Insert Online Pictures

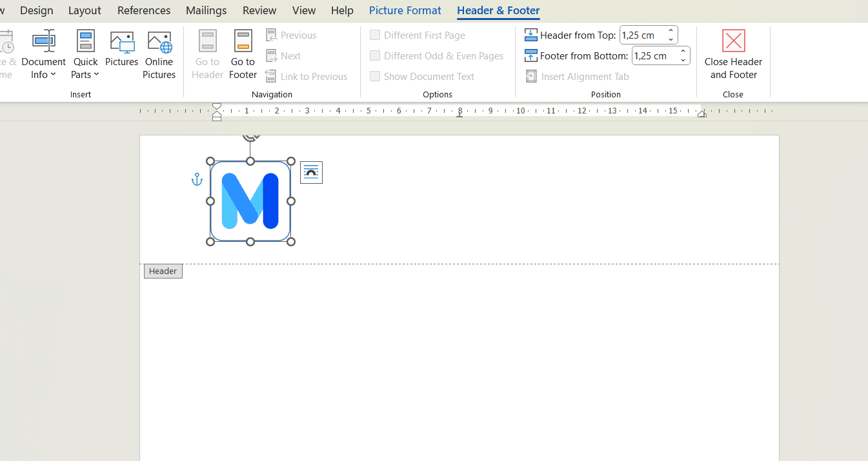[159, 55]
